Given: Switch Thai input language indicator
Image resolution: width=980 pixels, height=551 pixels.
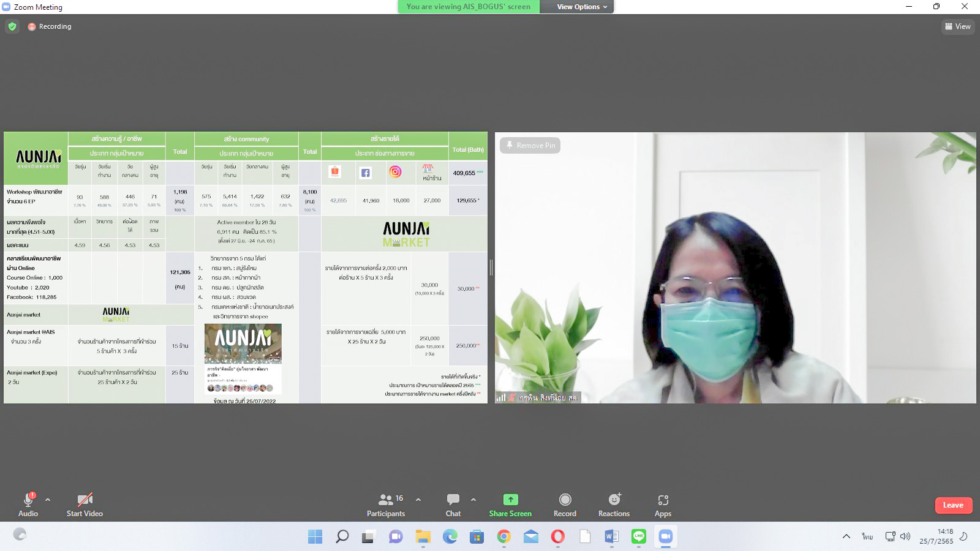Looking at the screenshot, I should coord(867,536).
